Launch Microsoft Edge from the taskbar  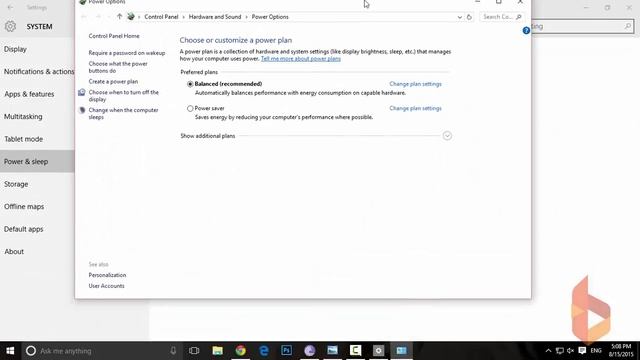(264, 351)
